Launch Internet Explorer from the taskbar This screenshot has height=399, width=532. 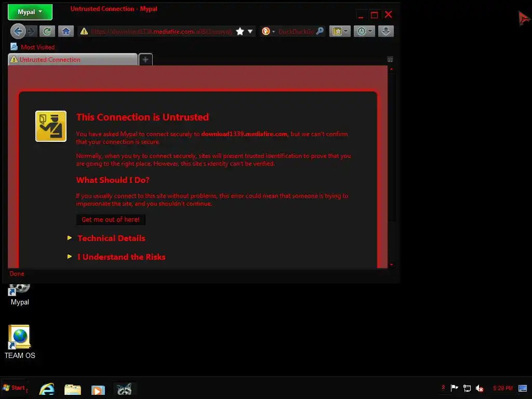pos(46,389)
